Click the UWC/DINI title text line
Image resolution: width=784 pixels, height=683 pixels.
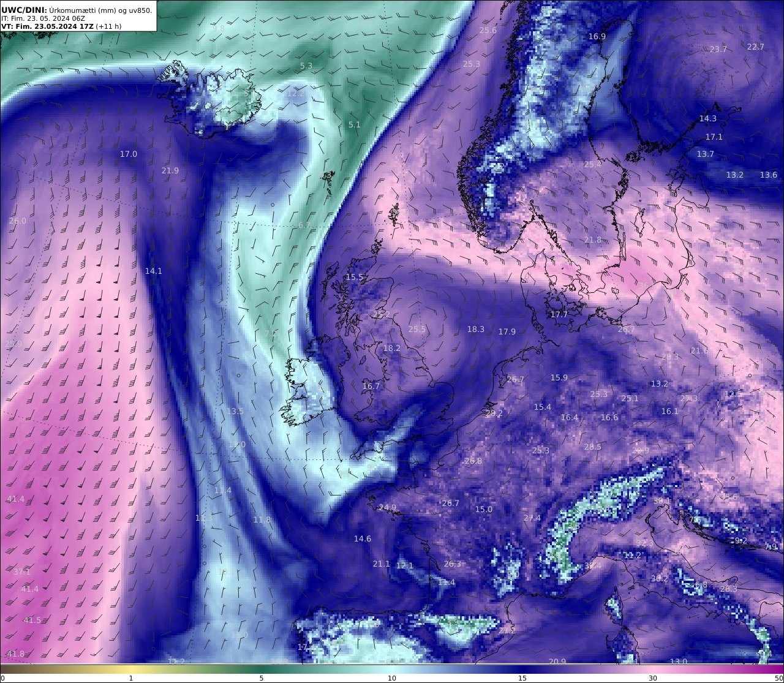click(77, 10)
